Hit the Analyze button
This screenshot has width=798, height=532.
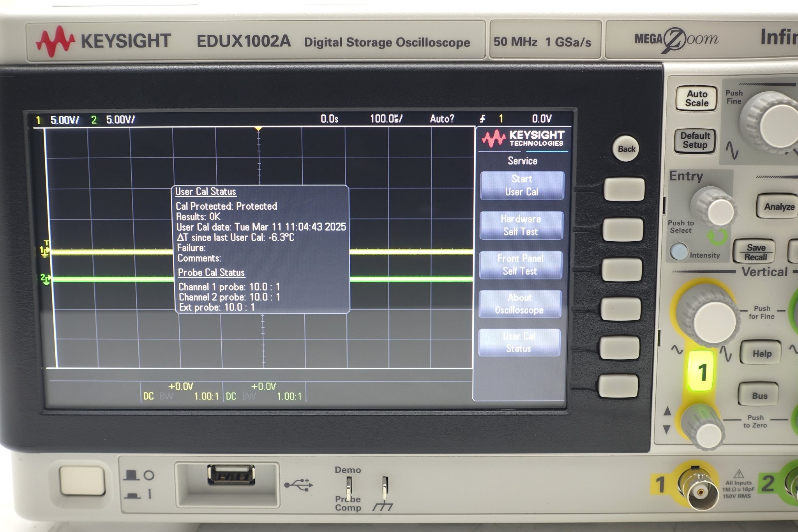779,207
